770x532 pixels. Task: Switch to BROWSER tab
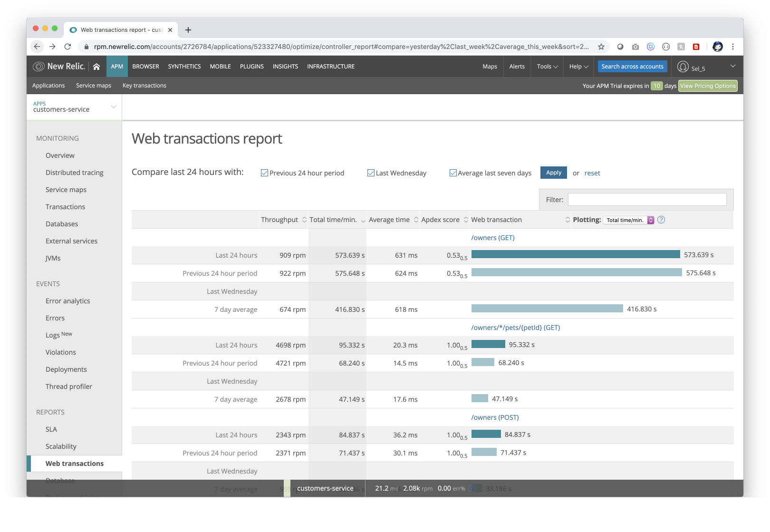click(146, 67)
